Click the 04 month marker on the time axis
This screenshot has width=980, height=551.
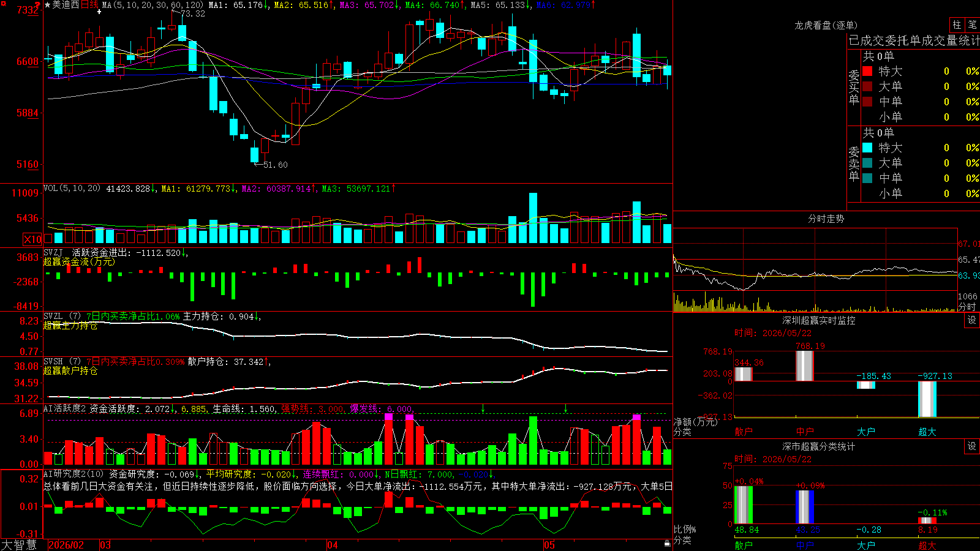pyautogui.click(x=333, y=545)
